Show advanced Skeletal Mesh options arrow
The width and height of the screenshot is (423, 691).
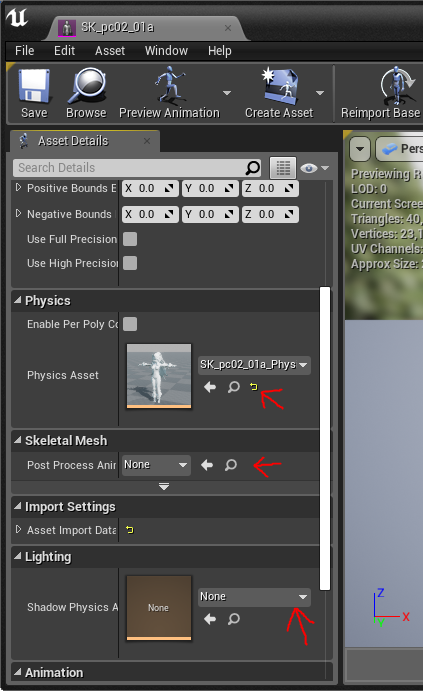pyautogui.click(x=164, y=487)
